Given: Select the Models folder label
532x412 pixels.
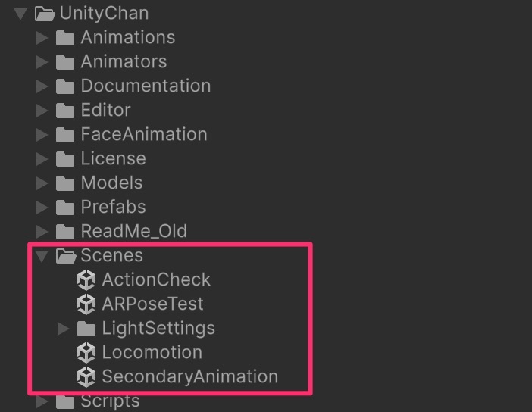Looking at the screenshot, I should [111, 183].
